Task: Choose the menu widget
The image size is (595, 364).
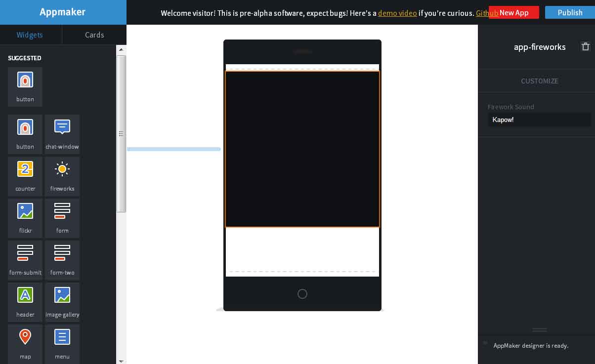Action: pos(62,344)
